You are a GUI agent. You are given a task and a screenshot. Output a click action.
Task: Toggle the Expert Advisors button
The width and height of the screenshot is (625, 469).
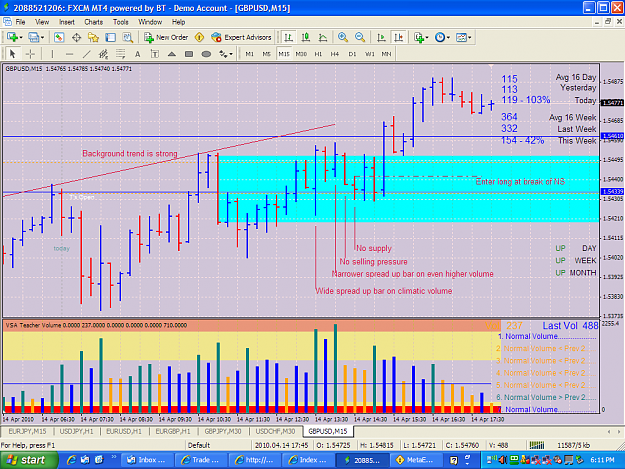242,37
